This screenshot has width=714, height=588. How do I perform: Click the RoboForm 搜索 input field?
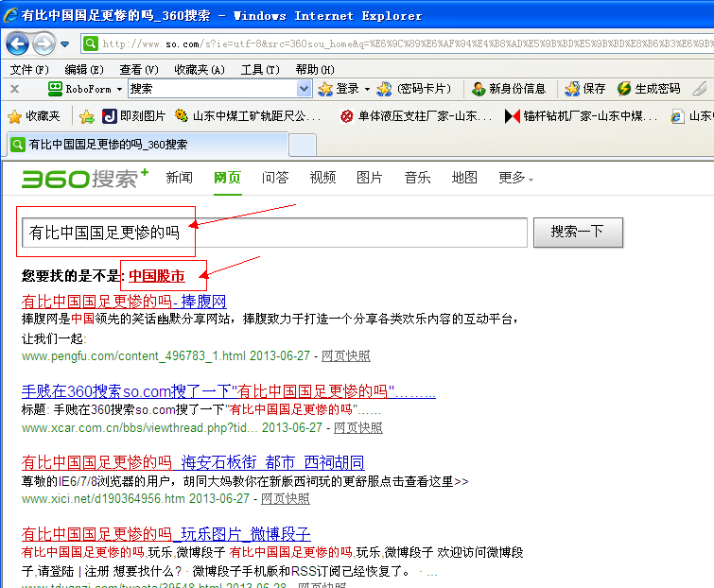pos(212,89)
